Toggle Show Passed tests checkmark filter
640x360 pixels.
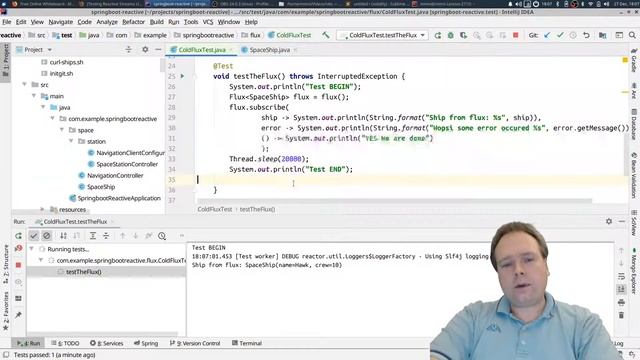coord(33,236)
